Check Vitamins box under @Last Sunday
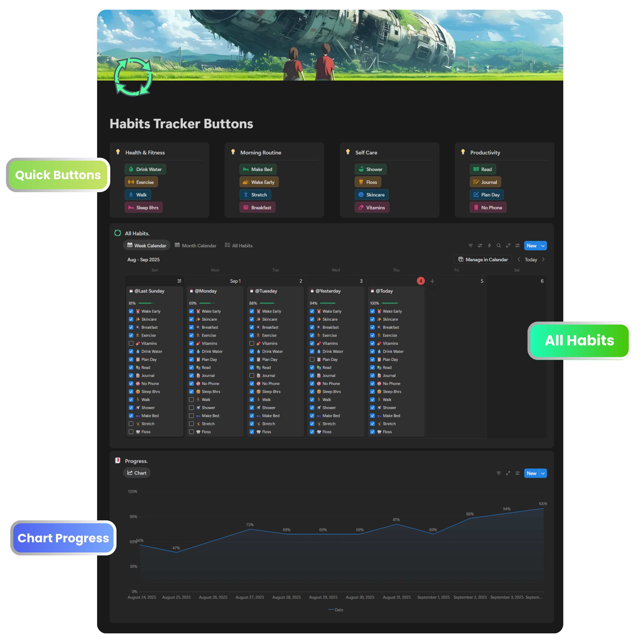 [x=131, y=343]
